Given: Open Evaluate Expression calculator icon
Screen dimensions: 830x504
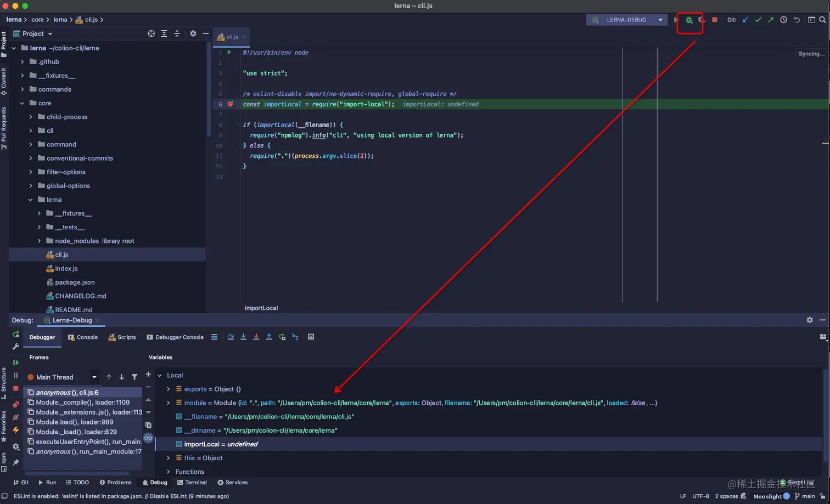Looking at the screenshot, I should coord(311,337).
